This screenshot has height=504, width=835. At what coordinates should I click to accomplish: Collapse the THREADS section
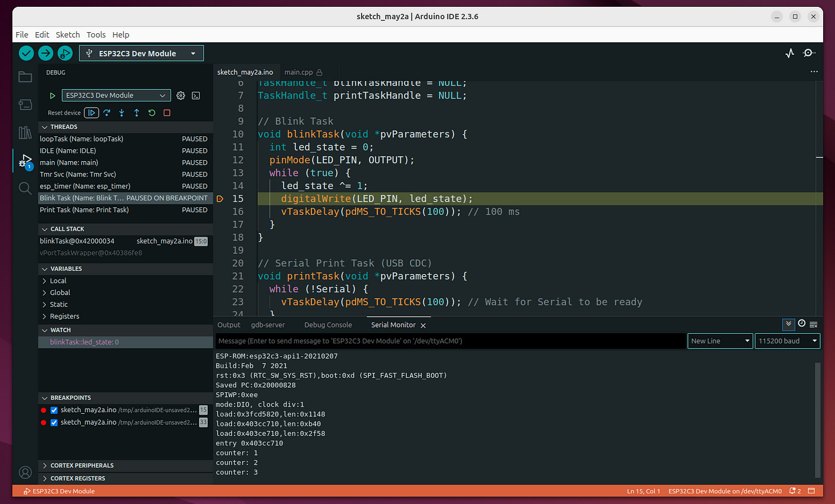tap(125, 127)
